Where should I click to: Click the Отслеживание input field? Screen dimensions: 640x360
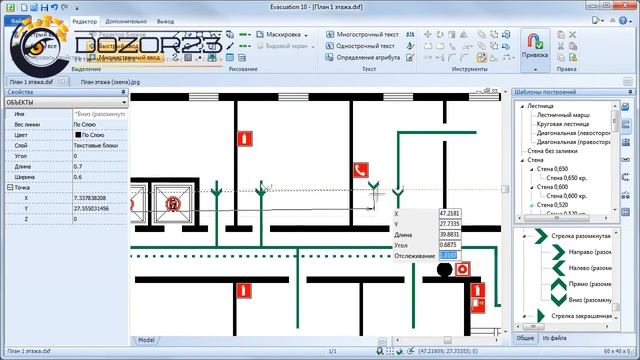(x=450, y=256)
